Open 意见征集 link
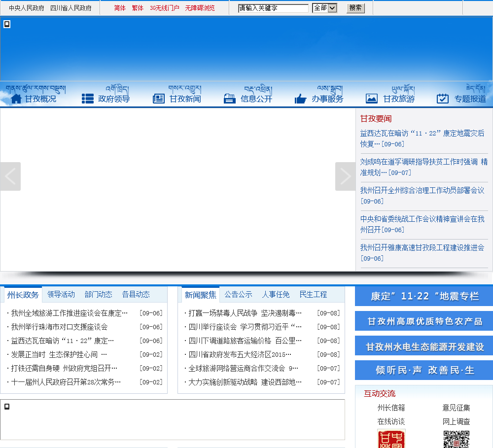 tap(456, 408)
